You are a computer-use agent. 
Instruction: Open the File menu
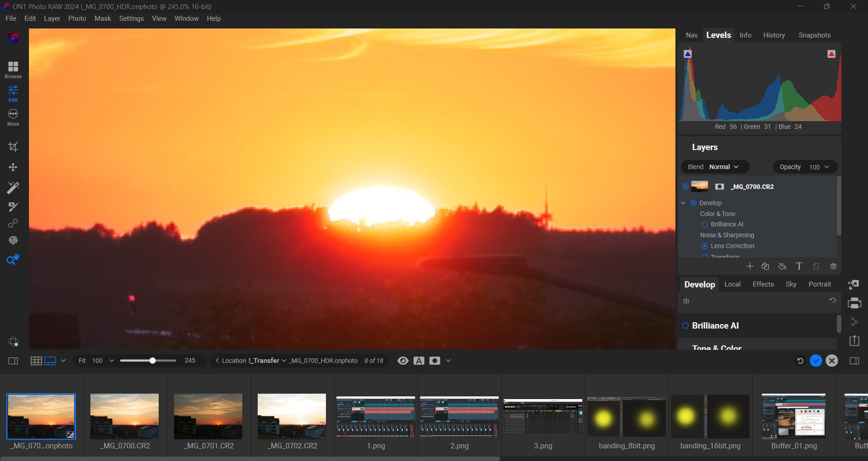(x=11, y=19)
